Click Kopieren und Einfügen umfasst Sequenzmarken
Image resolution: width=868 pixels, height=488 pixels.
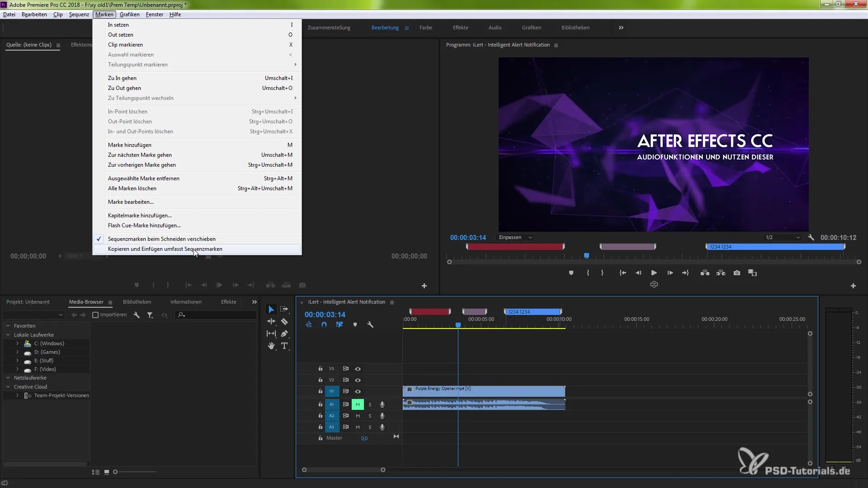click(197, 249)
